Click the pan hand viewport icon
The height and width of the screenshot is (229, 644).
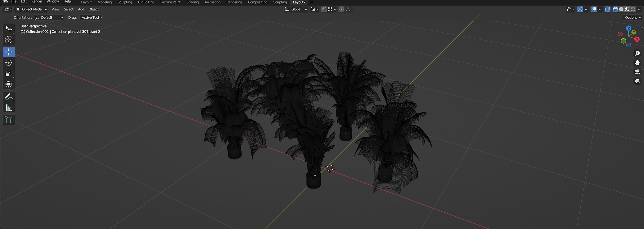tap(637, 63)
